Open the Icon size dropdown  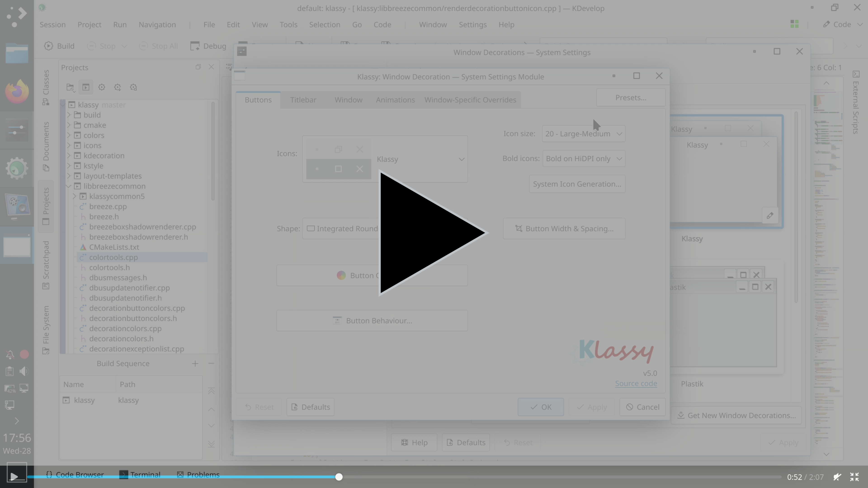click(x=584, y=134)
